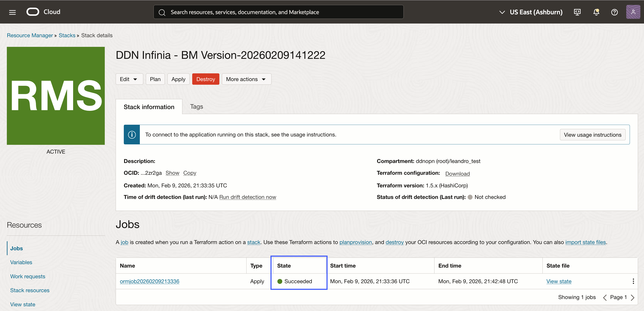Click View usage instructions button
Image resolution: width=644 pixels, height=311 pixels.
[592, 135]
